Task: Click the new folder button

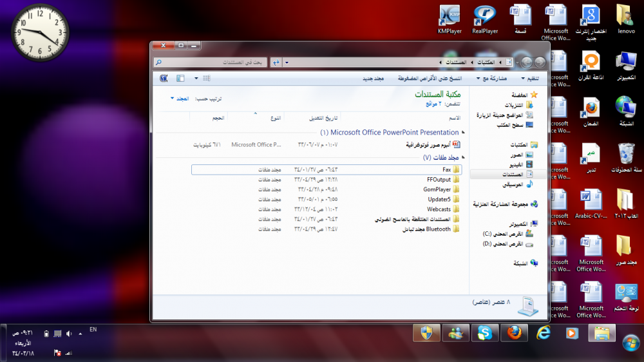Action: coord(373,78)
